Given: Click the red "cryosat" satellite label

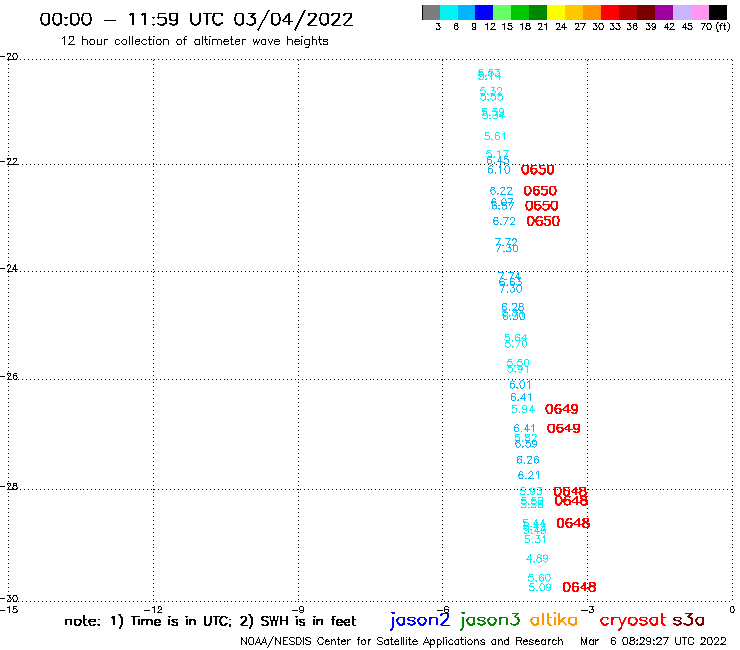Looking at the screenshot, I should pyautogui.click(x=632, y=621).
